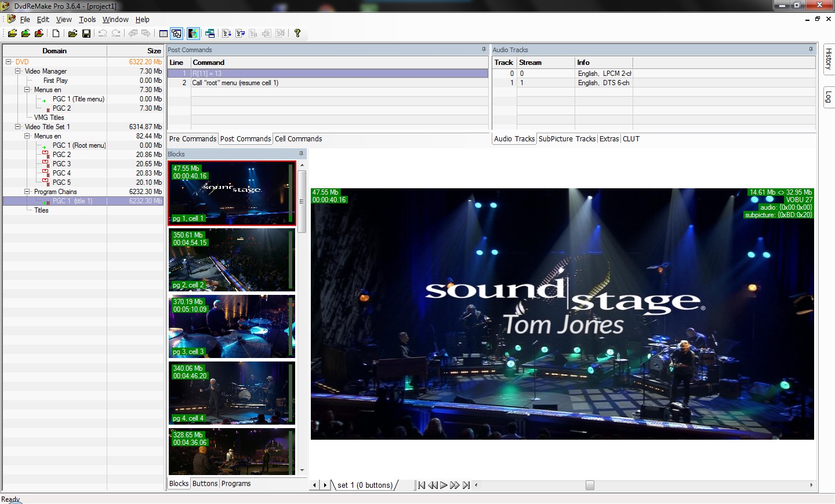Collapse the Video Title Set 1 node

[x=18, y=127]
